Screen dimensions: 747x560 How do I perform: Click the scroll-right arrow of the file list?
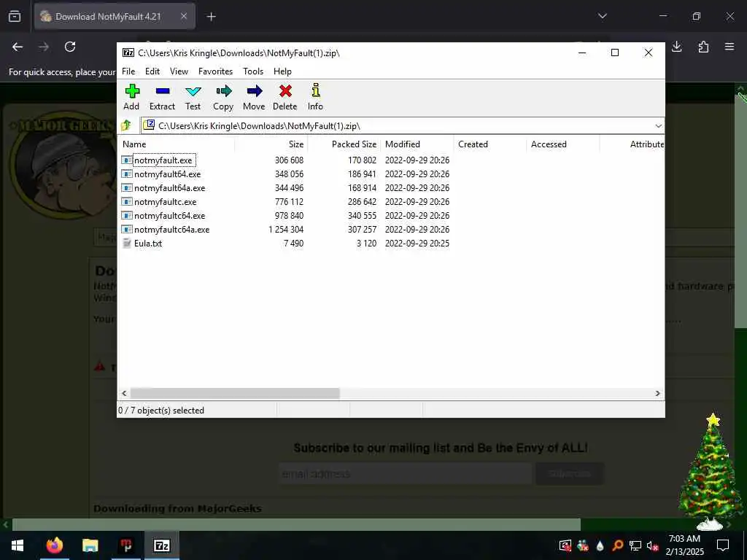657,393
